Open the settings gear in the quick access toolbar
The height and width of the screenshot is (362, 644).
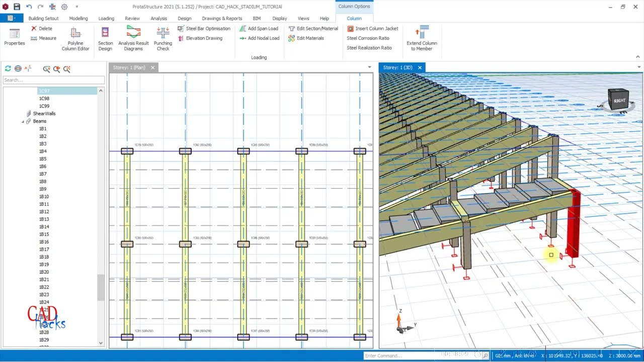(x=64, y=7)
